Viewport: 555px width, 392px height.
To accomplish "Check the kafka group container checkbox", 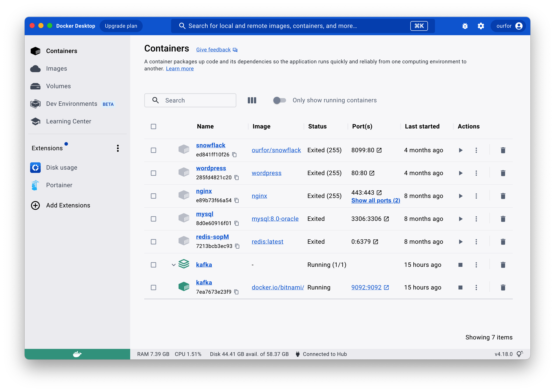I will point(153,264).
